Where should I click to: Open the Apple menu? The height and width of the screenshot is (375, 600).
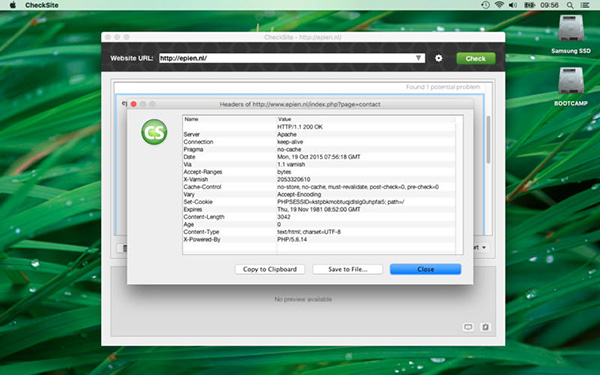[x=13, y=5]
